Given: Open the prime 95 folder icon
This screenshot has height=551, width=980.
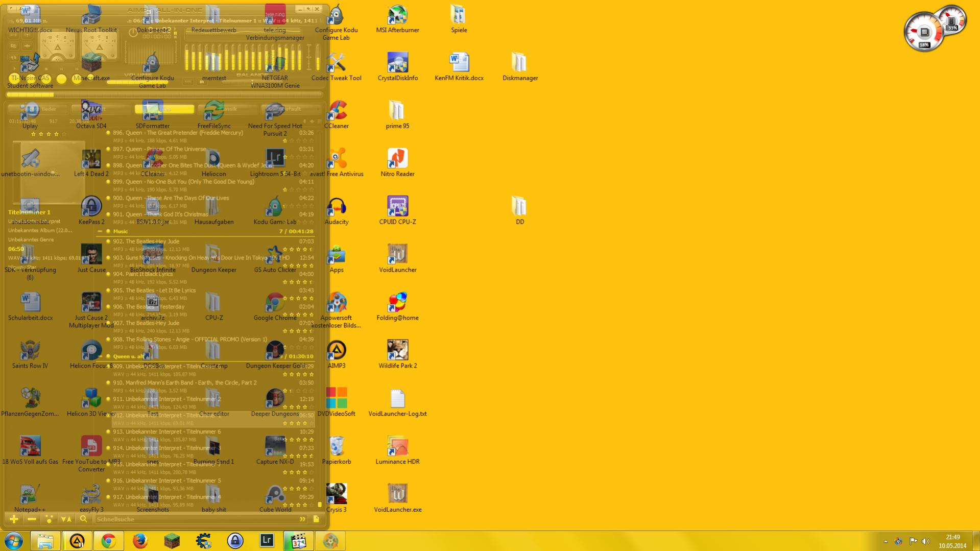Looking at the screenshot, I should point(397,115).
